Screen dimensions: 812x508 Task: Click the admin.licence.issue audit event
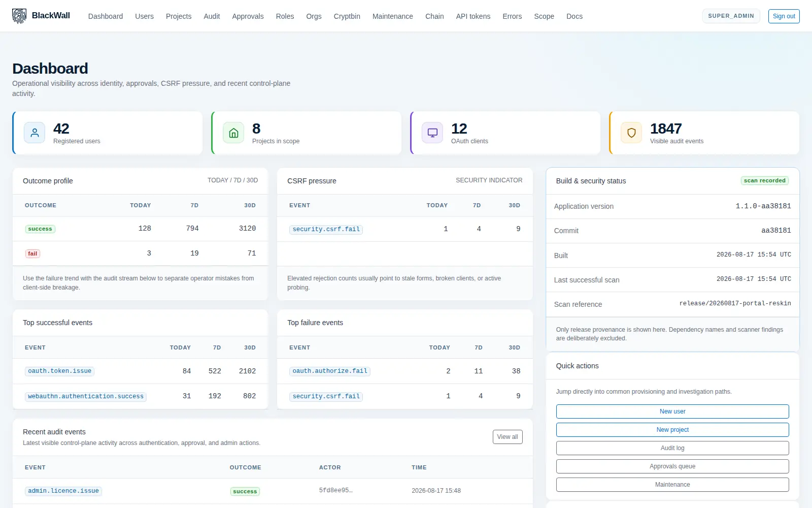click(x=63, y=491)
